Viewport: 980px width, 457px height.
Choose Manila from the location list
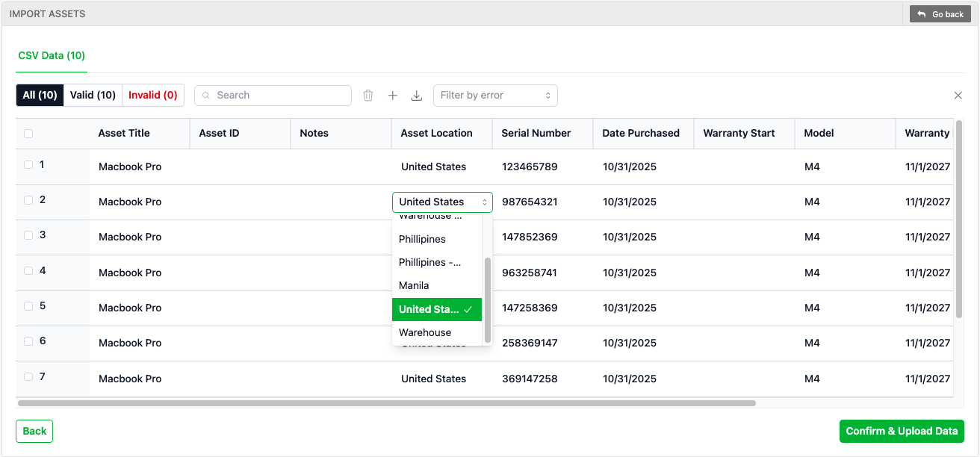coord(414,285)
